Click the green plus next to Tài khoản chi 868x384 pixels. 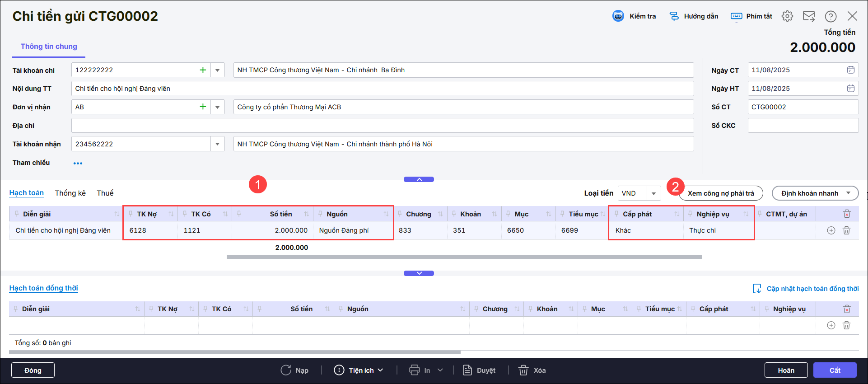[x=203, y=70]
